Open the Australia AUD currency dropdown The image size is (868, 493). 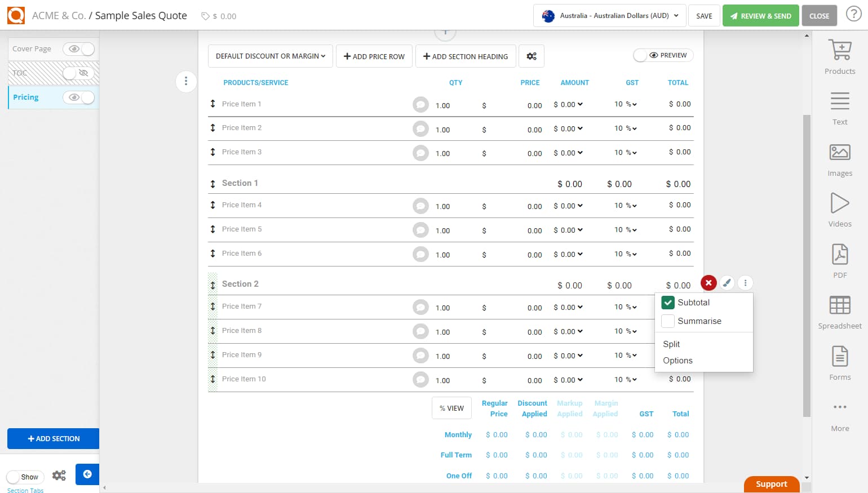[609, 16]
